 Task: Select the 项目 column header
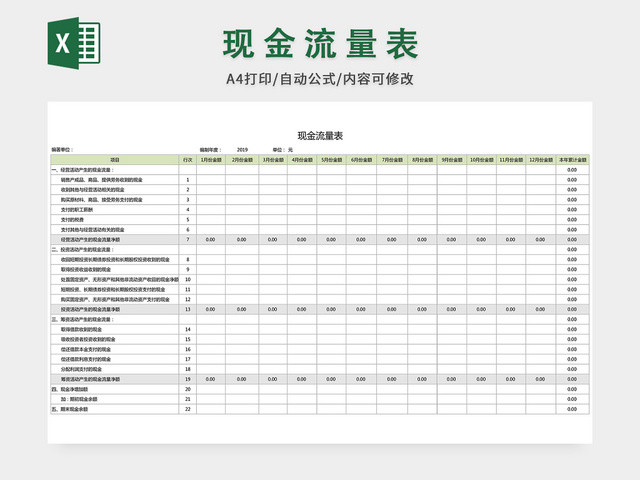point(115,160)
